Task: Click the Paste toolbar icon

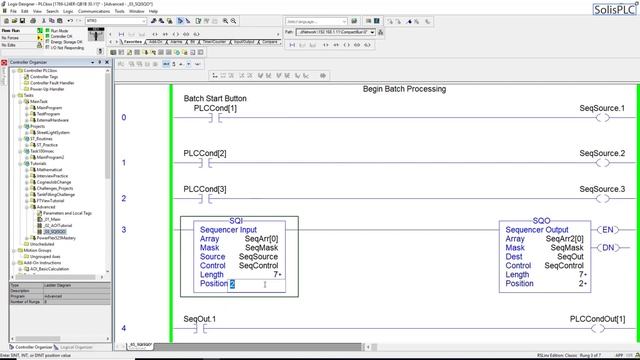Action: (60, 21)
